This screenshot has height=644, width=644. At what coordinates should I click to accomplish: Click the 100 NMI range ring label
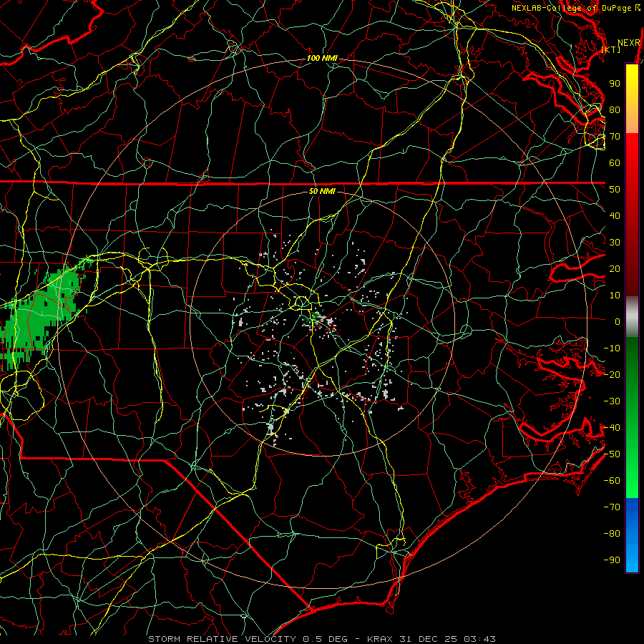coord(322,59)
